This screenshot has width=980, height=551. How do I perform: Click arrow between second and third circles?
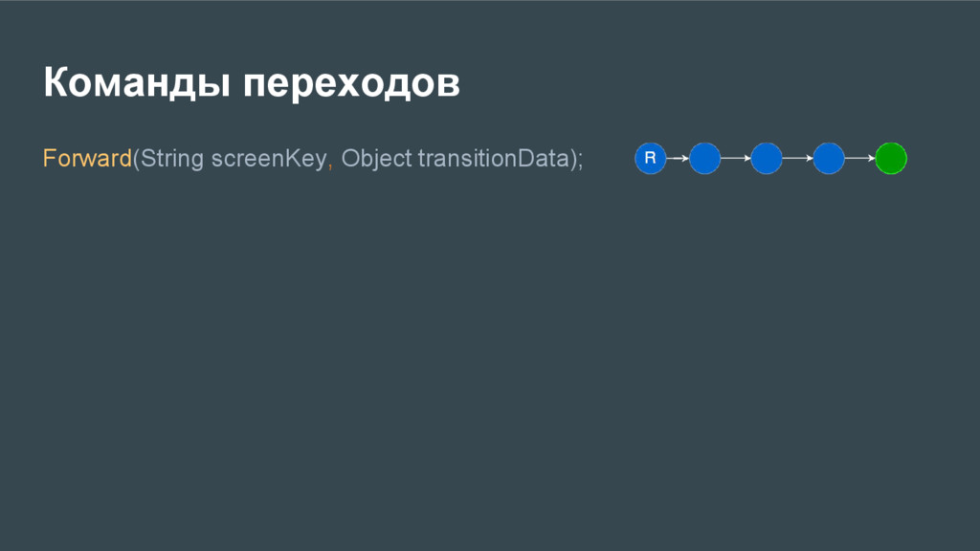(736, 158)
